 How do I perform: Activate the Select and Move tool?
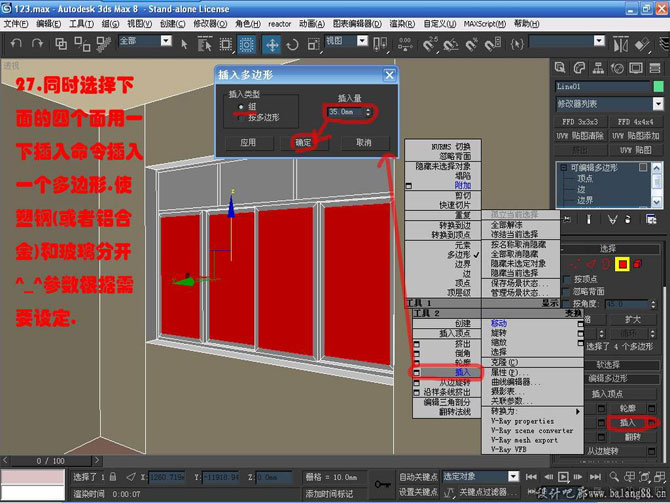(272, 44)
